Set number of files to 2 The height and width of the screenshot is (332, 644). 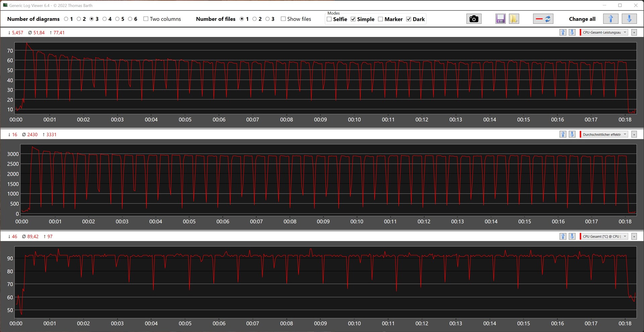pos(255,19)
